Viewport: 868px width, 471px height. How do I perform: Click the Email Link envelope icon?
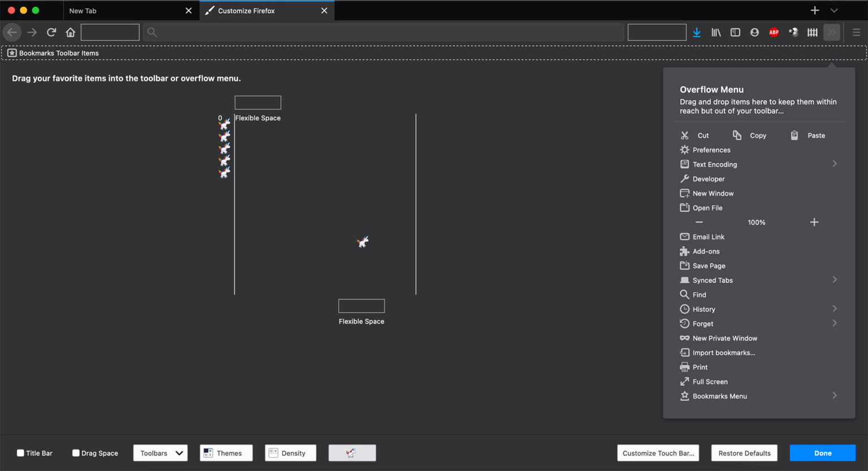click(x=684, y=236)
